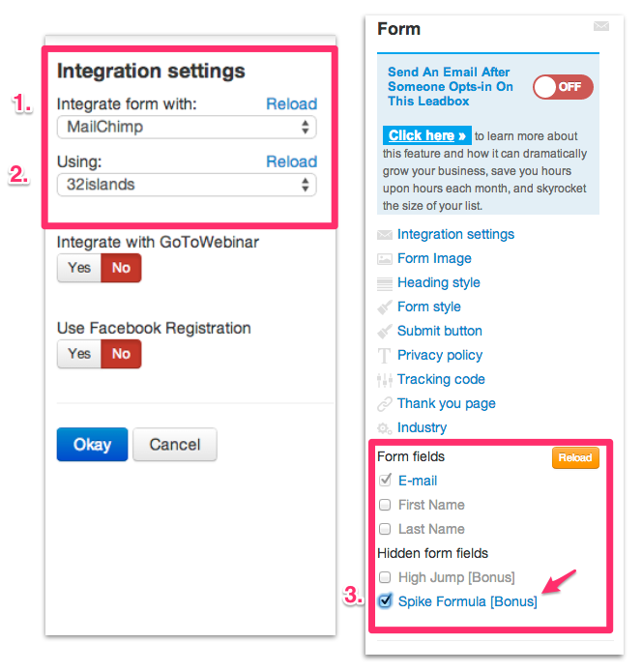
Task: Click the mail icon in Form panel header
Action: point(601,26)
